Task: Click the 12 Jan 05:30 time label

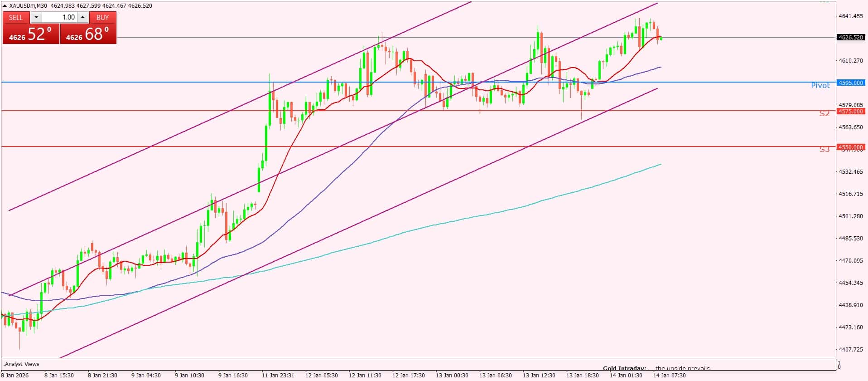Action: (322, 376)
